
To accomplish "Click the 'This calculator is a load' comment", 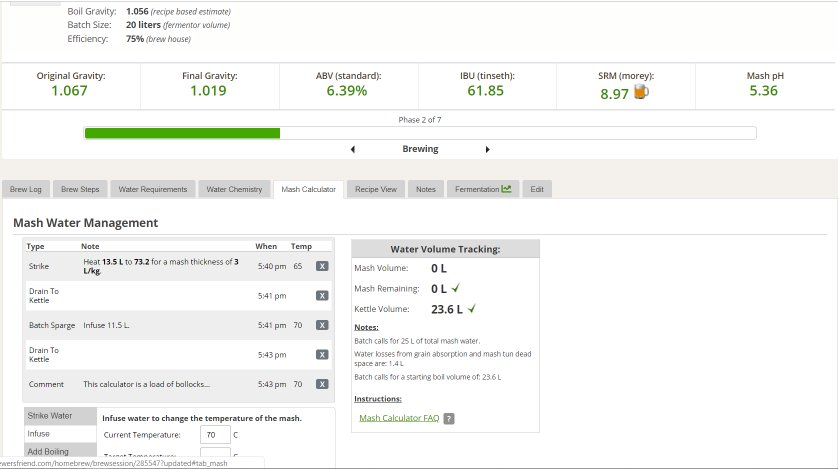I will point(146,384).
